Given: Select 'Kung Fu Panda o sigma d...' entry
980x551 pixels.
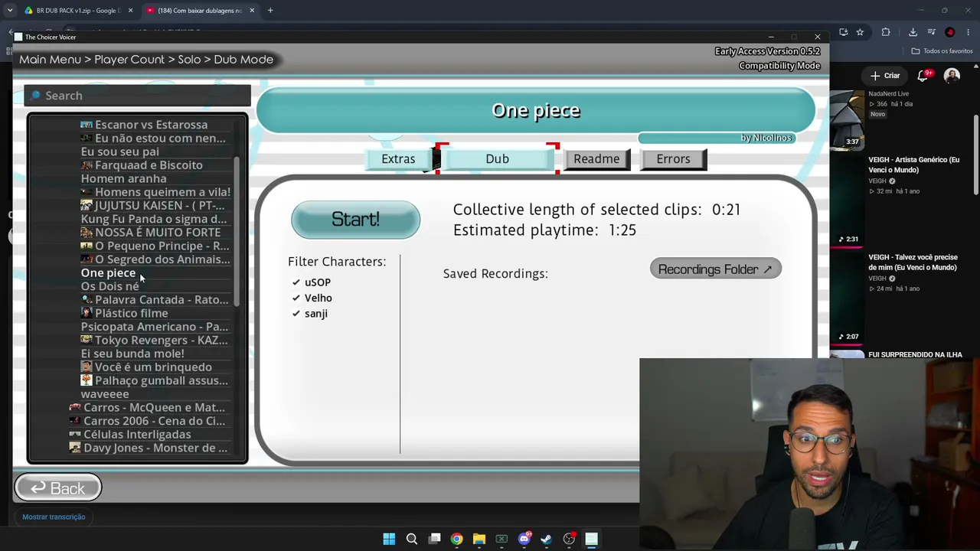Looking at the screenshot, I should (154, 219).
